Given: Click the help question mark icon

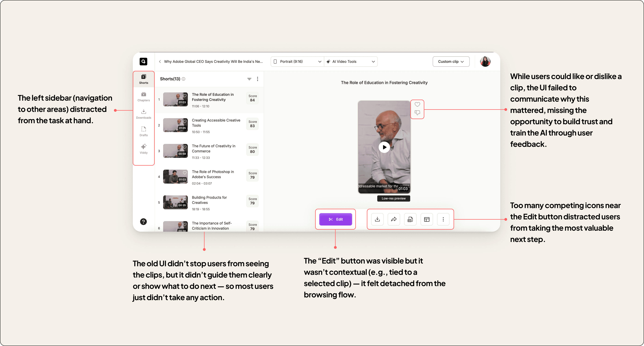Looking at the screenshot, I should [x=144, y=221].
